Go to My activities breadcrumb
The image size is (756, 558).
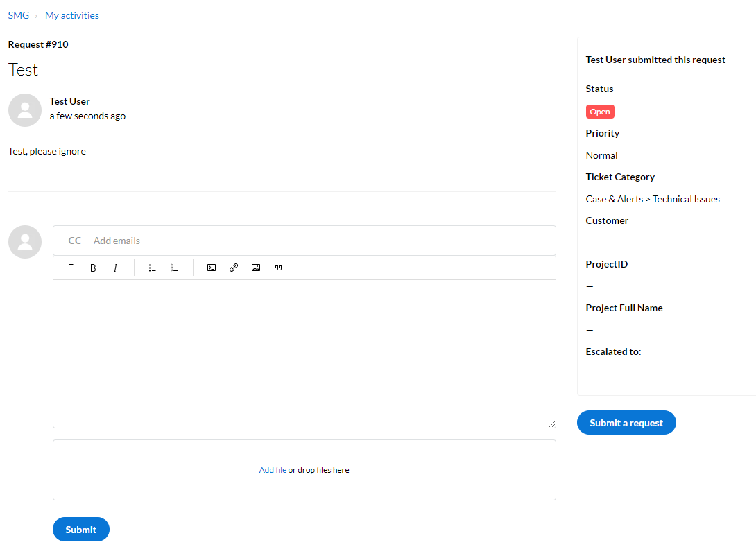pyautogui.click(x=72, y=15)
